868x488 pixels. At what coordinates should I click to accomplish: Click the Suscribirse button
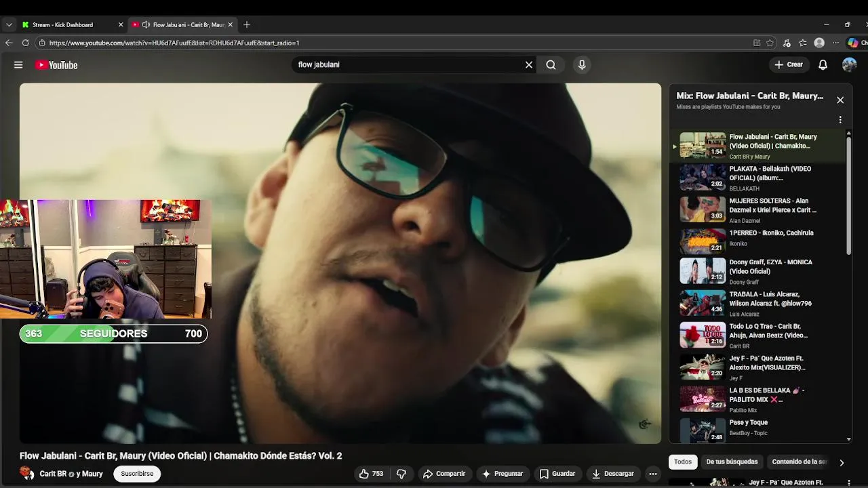pyautogui.click(x=137, y=474)
